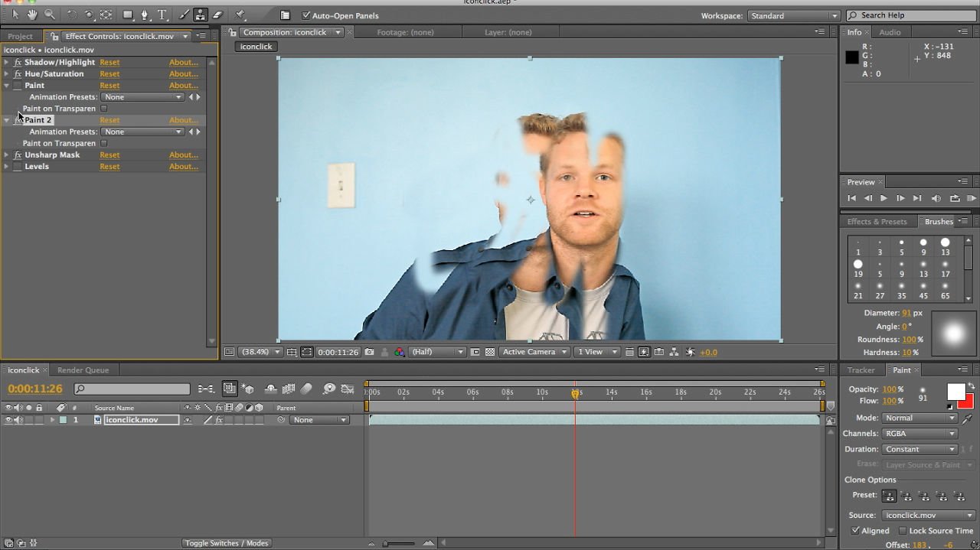Select the Puppet Pin tool
The width and height of the screenshot is (980, 550).
(x=240, y=15)
